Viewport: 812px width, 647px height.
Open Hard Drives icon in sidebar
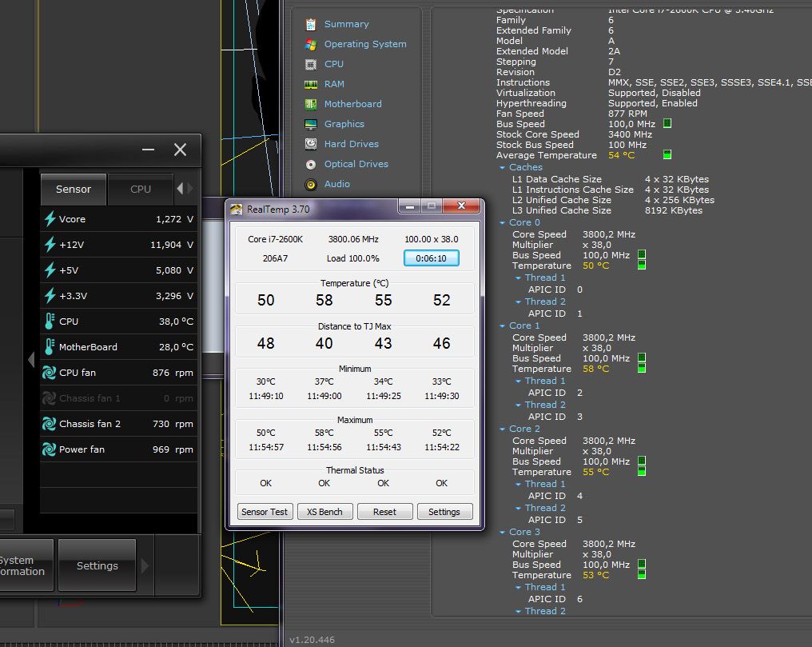(x=311, y=144)
